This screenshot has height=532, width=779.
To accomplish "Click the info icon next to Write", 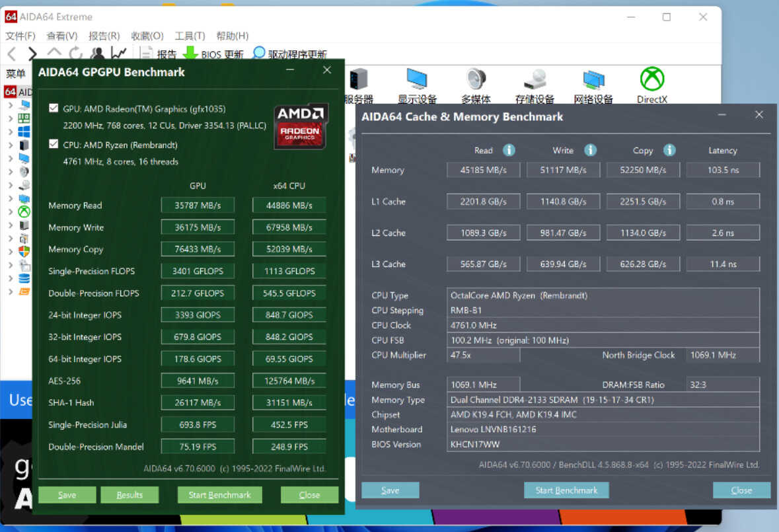I will 590,150.
